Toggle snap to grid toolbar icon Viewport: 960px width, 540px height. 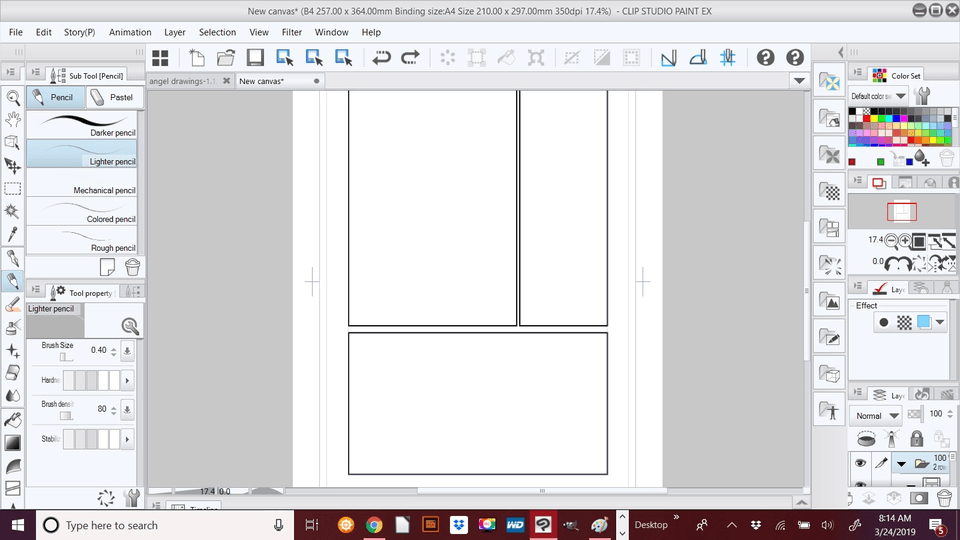pyautogui.click(x=728, y=58)
